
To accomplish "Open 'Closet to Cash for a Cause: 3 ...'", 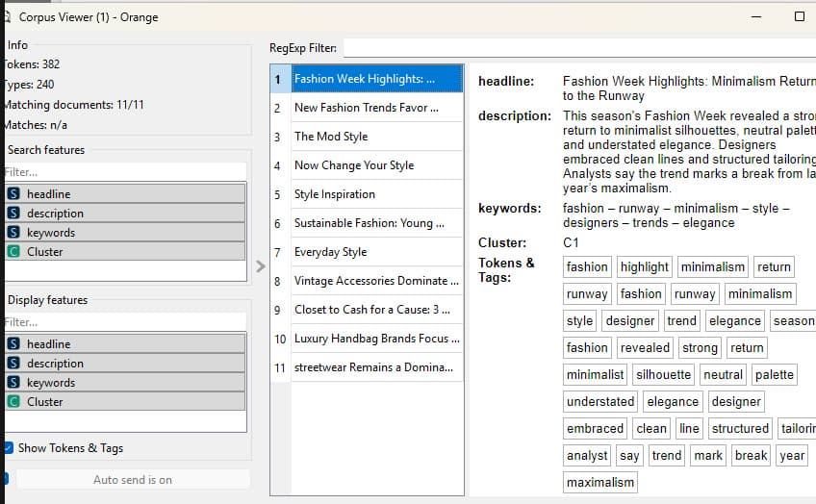I will coord(376,310).
